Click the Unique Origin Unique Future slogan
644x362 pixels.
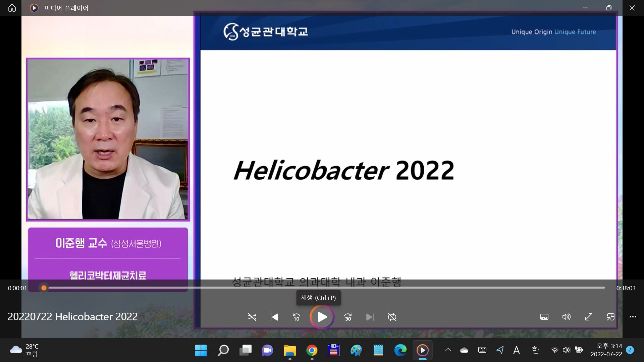point(554,32)
